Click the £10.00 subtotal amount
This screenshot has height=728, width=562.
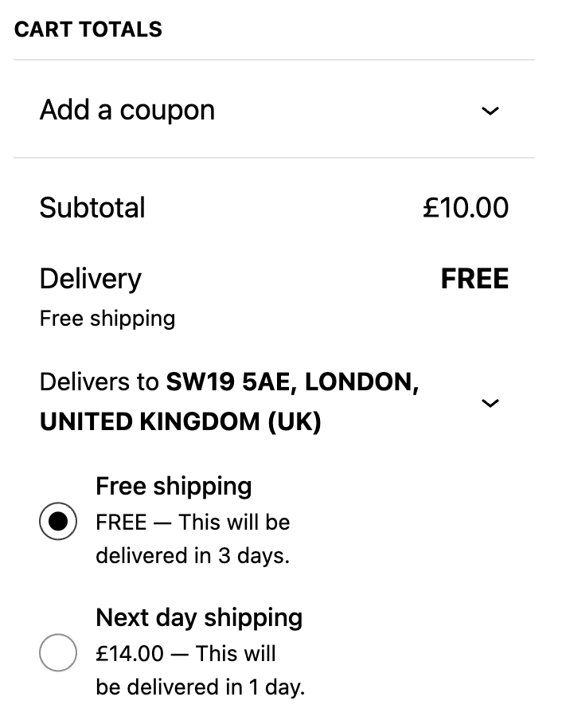(465, 207)
